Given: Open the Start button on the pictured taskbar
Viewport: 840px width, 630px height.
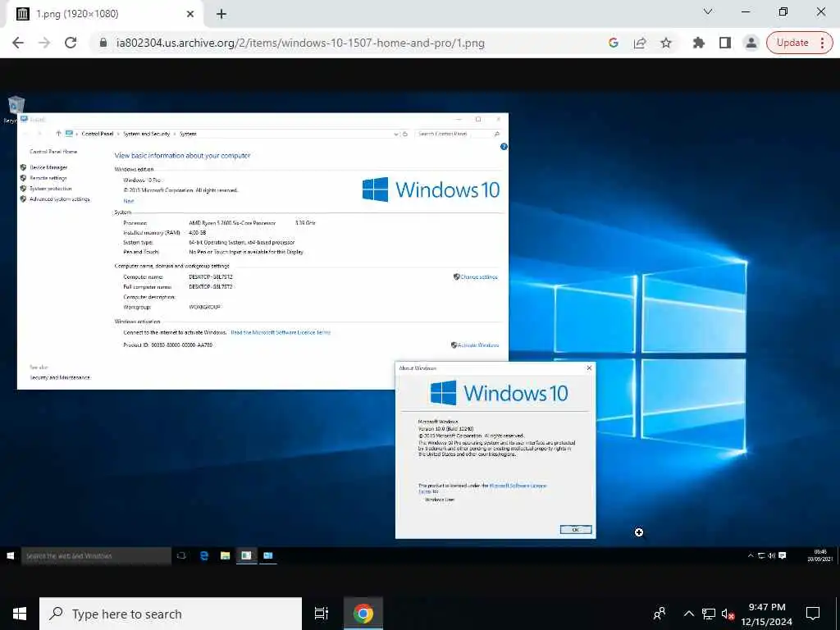Looking at the screenshot, I should point(10,556).
